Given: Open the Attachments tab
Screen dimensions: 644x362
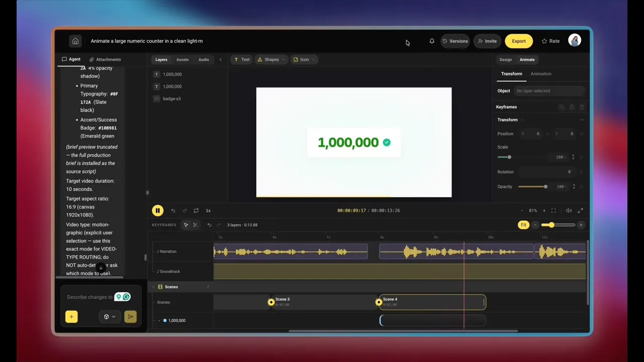Looking at the screenshot, I should pyautogui.click(x=105, y=59).
